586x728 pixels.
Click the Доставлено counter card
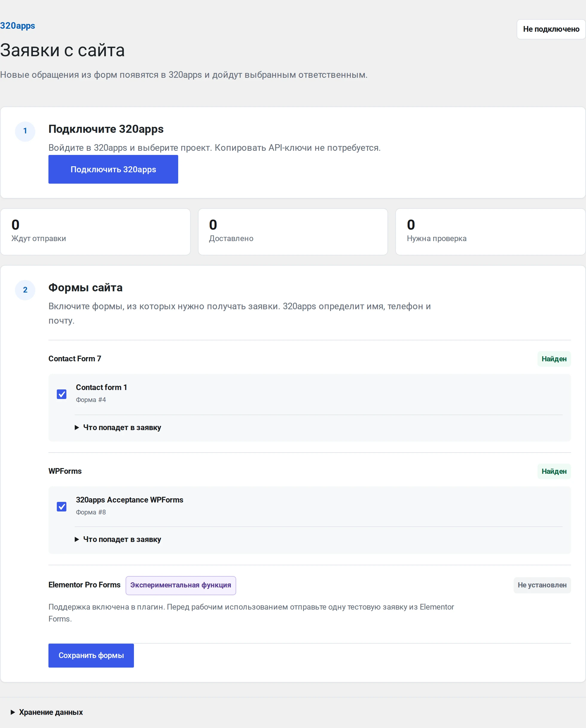[x=293, y=232]
